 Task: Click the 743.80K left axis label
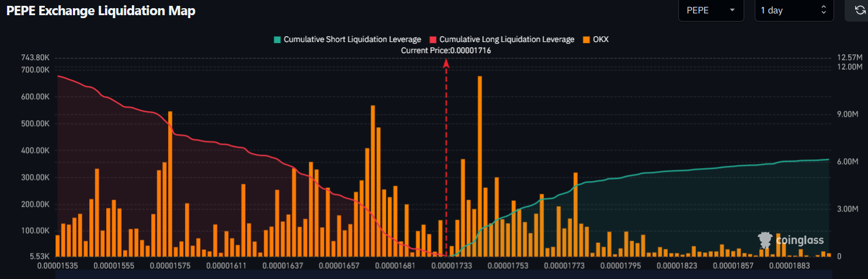(34, 58)
